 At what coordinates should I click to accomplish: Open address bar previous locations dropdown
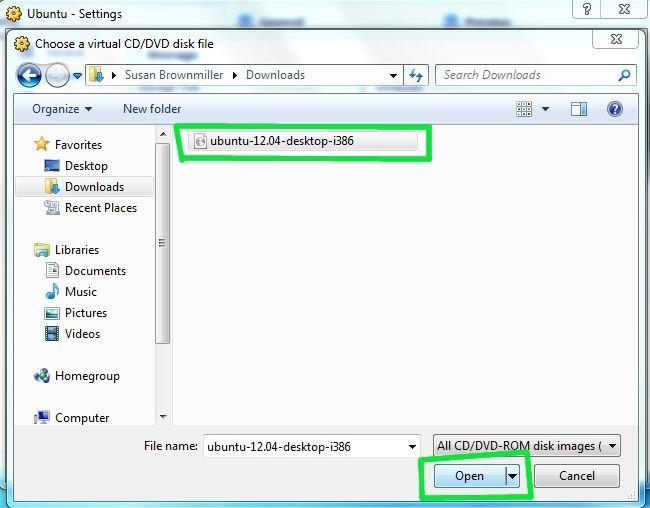point(393,75)
